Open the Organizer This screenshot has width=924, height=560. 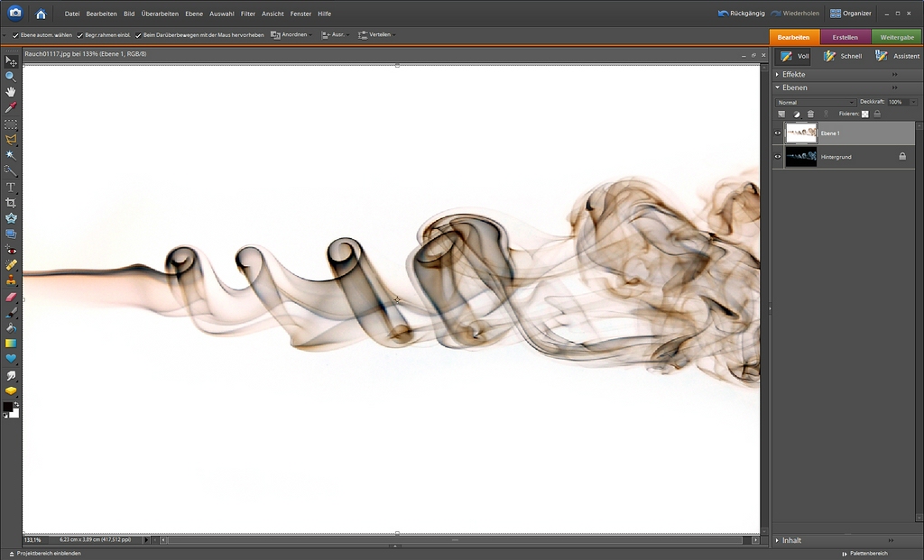click(850, 13)
